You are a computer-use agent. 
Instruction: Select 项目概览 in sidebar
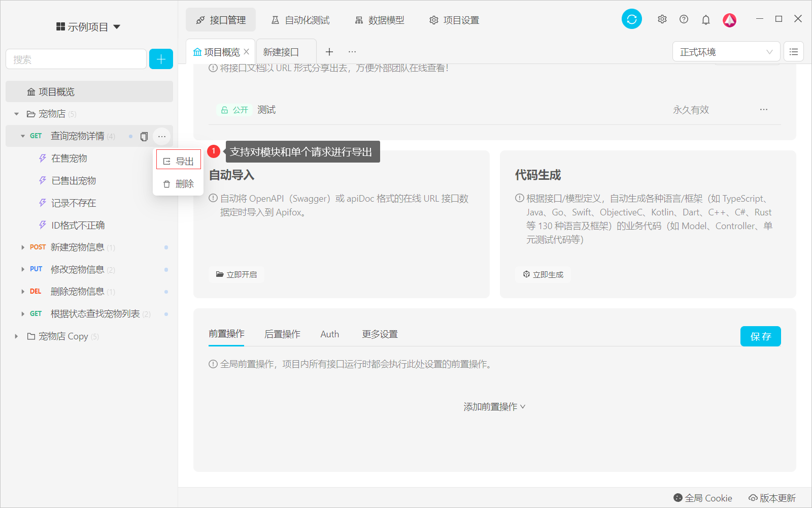[x=89, y=91]
